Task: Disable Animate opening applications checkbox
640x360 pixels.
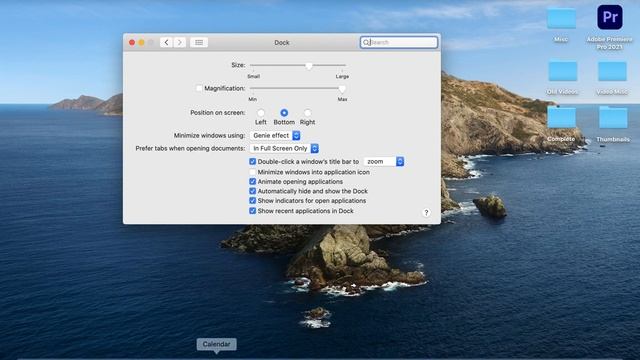Action: click(252, 182)
